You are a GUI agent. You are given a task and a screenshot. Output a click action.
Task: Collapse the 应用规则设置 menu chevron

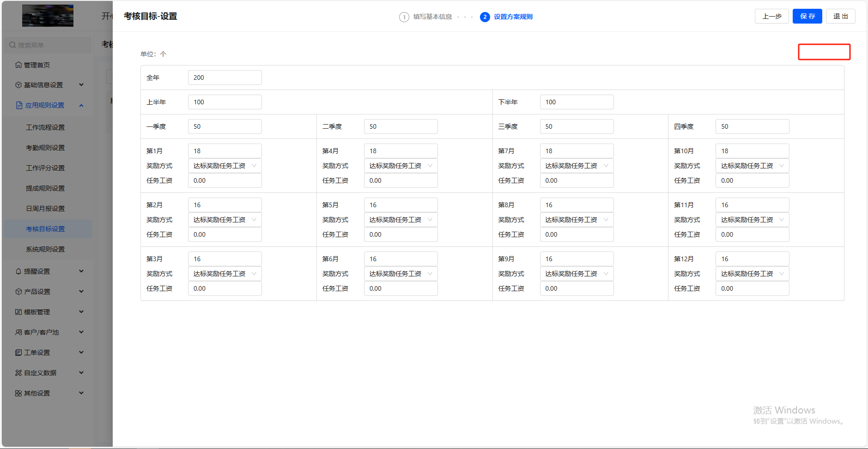point(81,105)
